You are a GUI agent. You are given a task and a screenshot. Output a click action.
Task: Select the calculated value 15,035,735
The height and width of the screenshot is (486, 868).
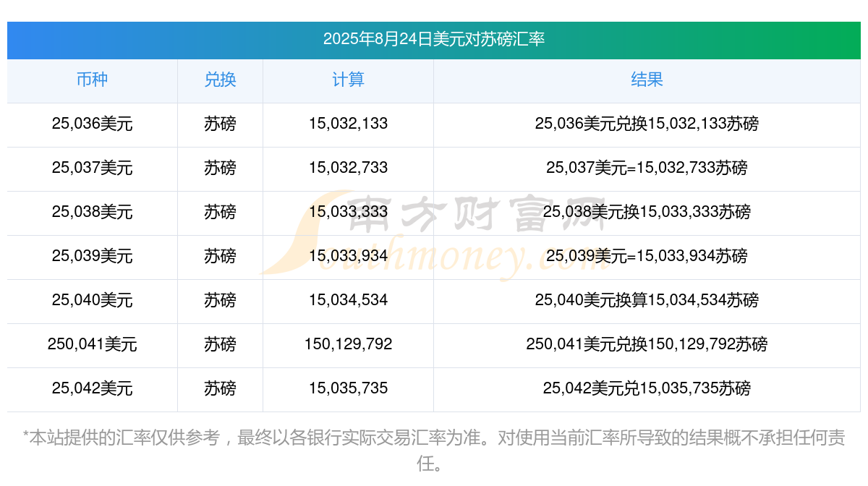pos(348,388)
